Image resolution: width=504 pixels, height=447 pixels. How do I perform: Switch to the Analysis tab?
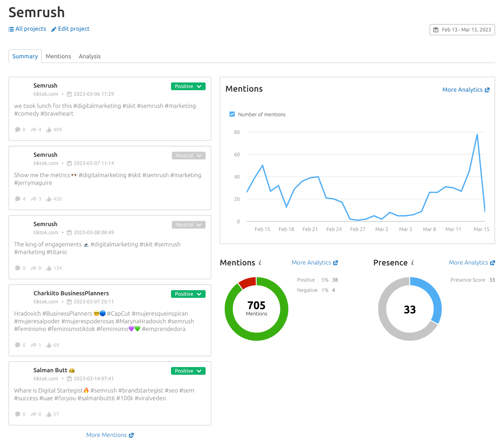tap(90, 56)
